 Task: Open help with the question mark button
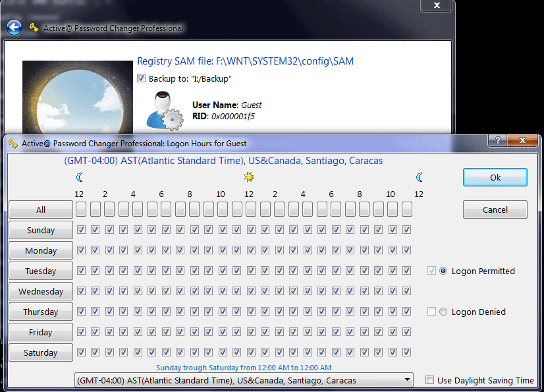click(x=497, y=140)
